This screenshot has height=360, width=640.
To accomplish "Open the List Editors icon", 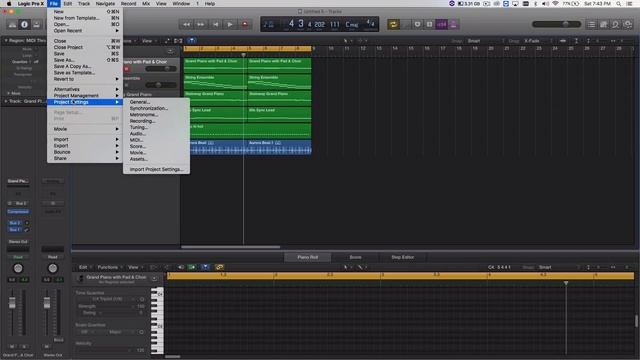I will pos(591,24).
